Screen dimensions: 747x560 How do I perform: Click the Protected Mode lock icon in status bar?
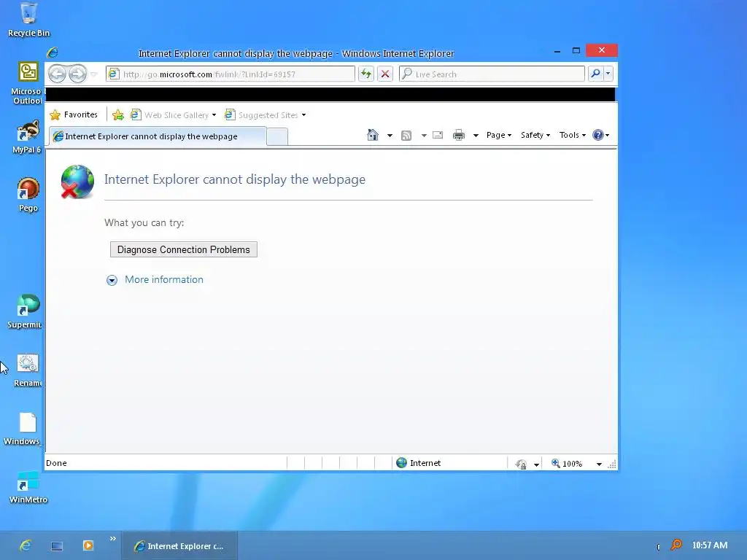[521, 464]
